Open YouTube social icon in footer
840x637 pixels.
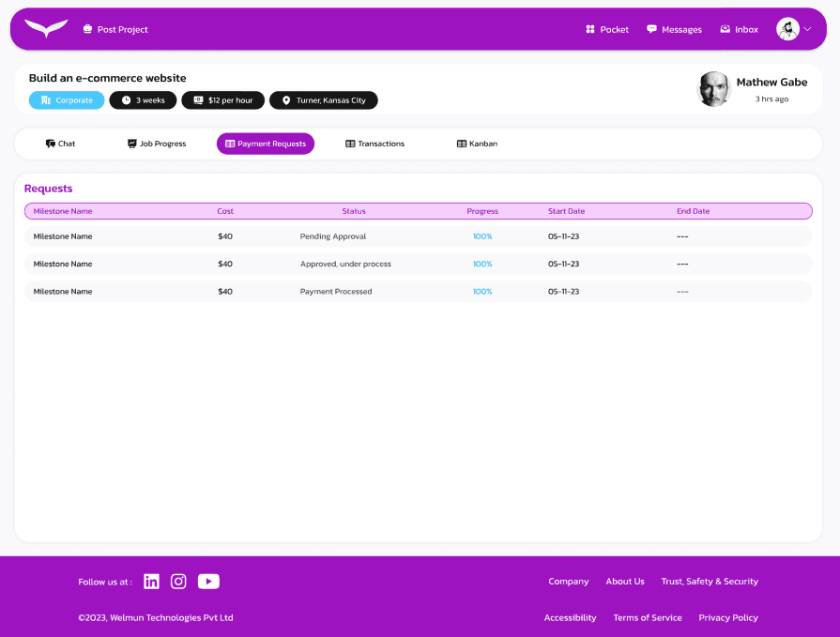click(x=208, y=582)
